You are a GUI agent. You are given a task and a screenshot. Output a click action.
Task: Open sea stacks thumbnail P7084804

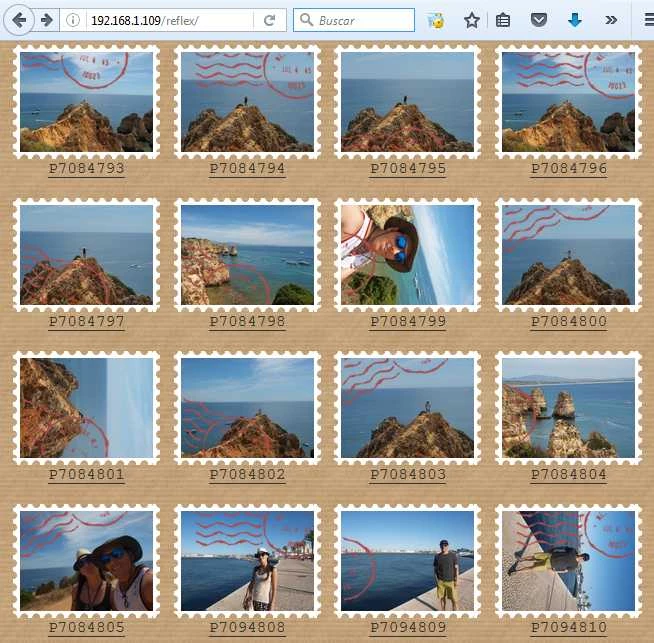coord(568,408)
